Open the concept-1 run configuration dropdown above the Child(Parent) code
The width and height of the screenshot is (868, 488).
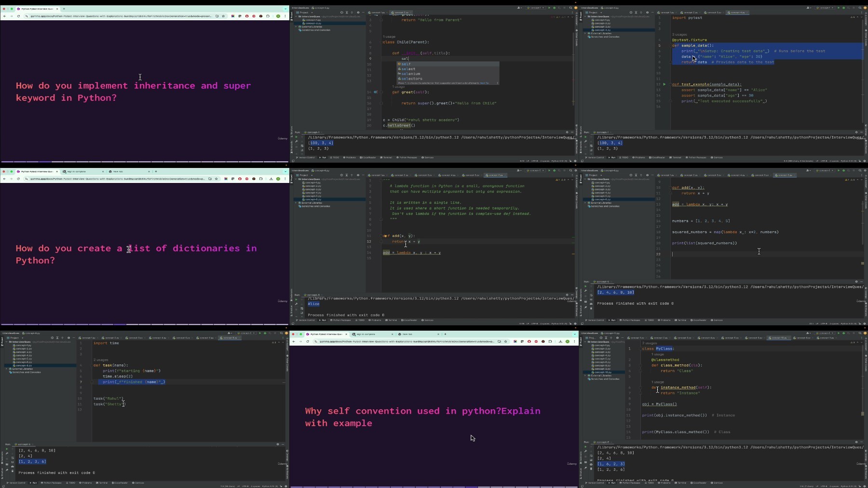pyautogui.click(x=535, y=8)
